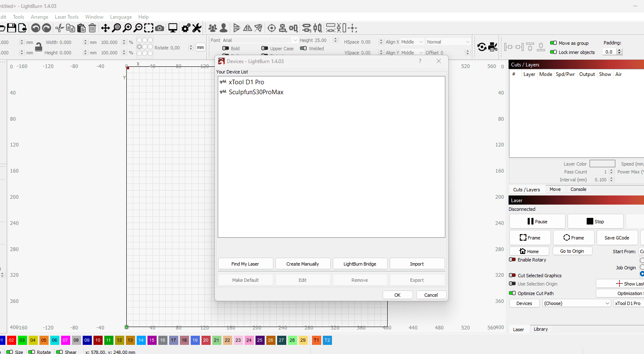Open the LightBurn Settings gear icon
Viewport: 644px width, 354px height.
pos(186,28)
